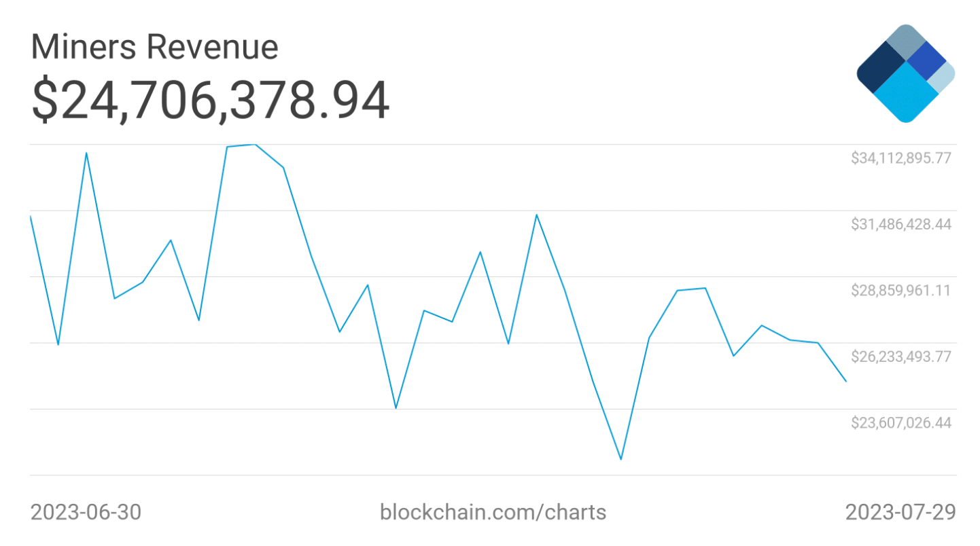Screen dimensions: 980x546
Task: Click the $28,859,961.11 axis label
Action: [x=900, y=290]
